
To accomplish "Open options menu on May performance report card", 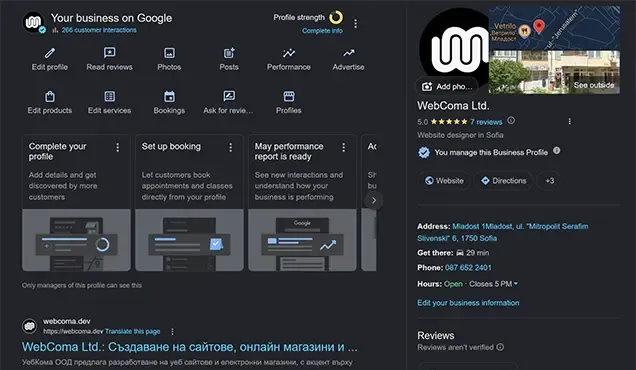I will [344, 147].
